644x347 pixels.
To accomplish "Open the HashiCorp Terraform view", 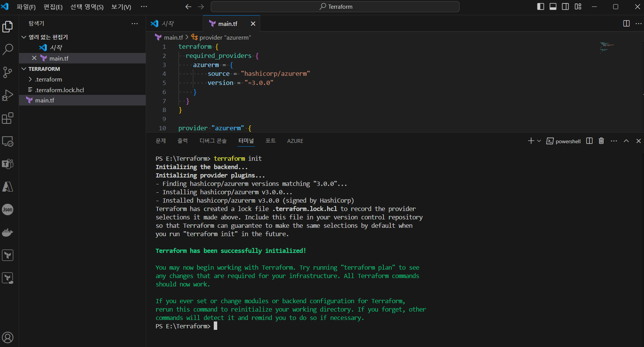I will coord(8,255).
